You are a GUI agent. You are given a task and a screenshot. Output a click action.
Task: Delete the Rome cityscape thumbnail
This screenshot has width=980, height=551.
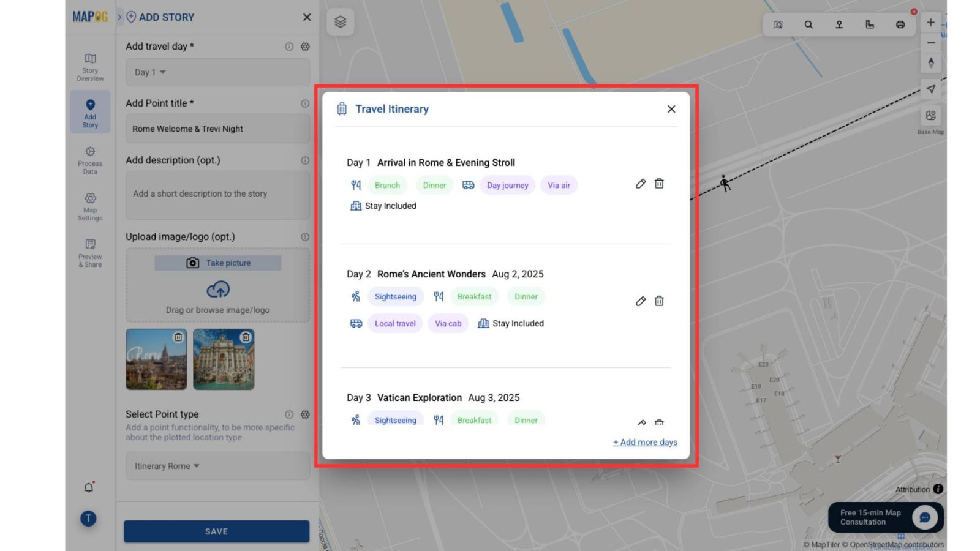pos(178,337)
